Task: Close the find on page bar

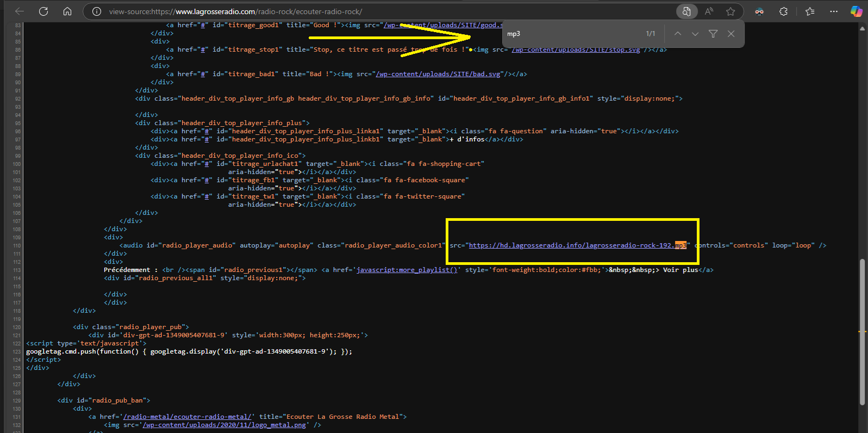Action: click(x=731, y=34)
